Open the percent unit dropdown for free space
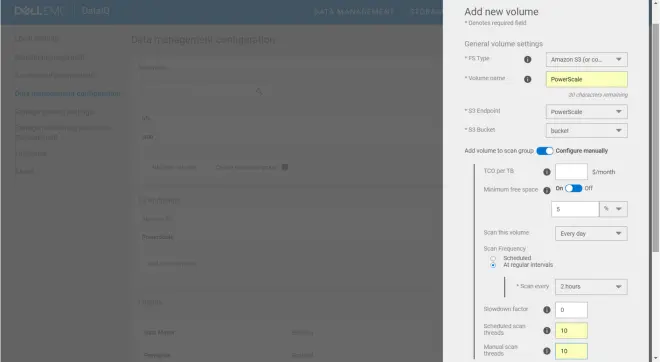 click(x=613, y=209)
